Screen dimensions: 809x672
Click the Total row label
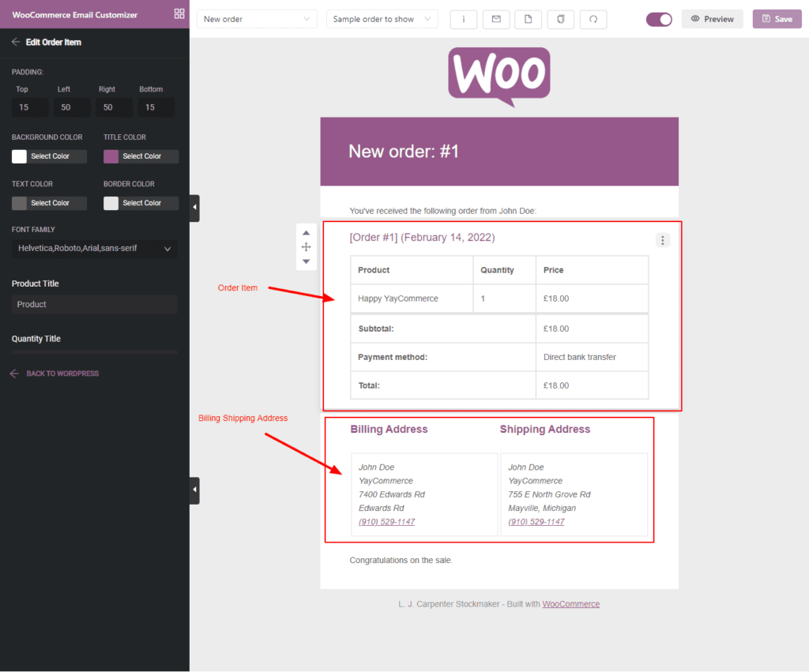click(368, 385)
